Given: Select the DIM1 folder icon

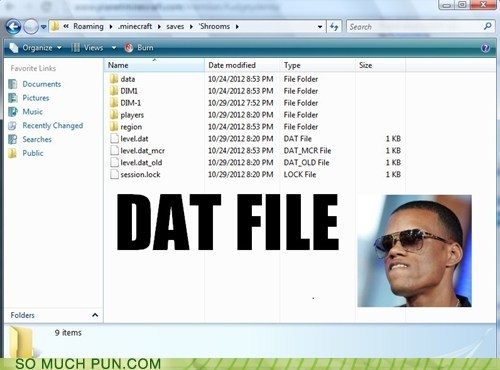Looking at the screenshot, I should click(114, 91).
